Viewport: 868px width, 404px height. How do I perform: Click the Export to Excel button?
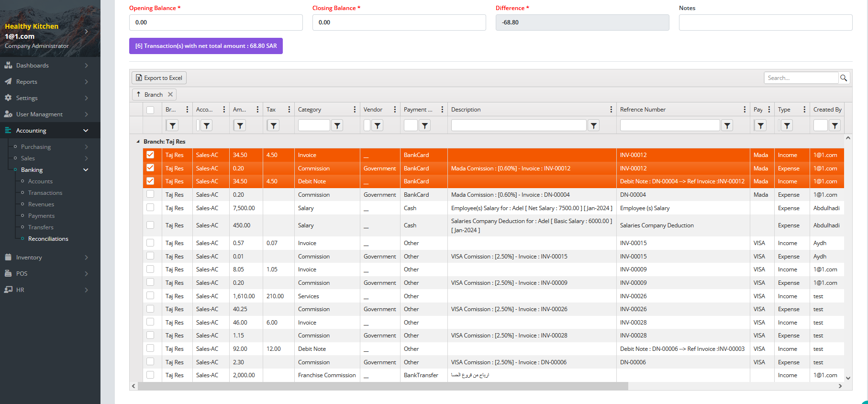(x=159, y=78)
